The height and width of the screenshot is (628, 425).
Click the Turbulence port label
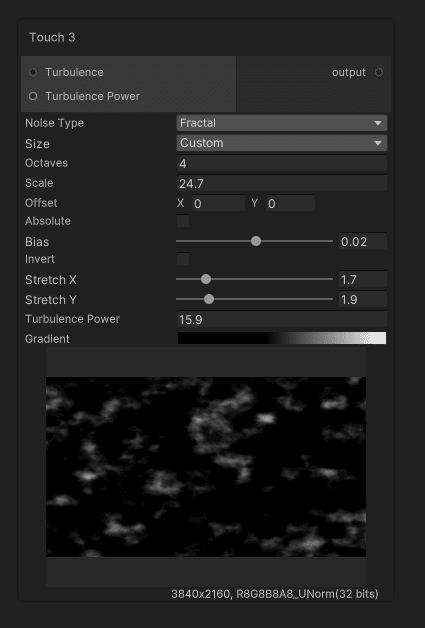coord(74,72)
